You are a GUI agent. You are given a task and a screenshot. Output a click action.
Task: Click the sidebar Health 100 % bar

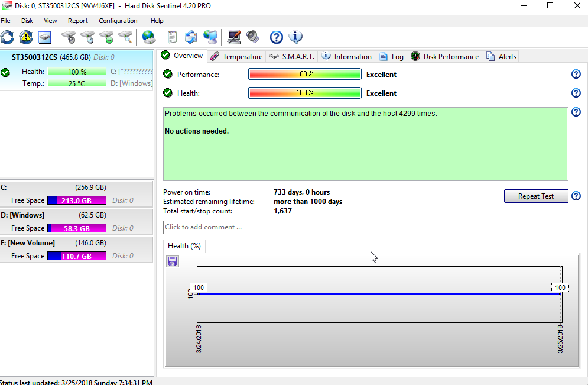coord(77,72)
